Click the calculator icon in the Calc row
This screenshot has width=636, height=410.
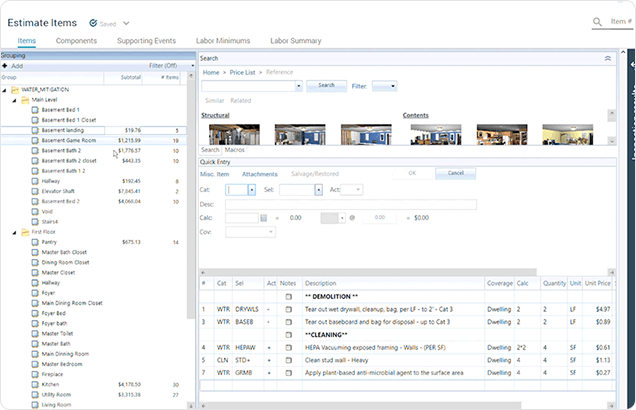(262, 217)
